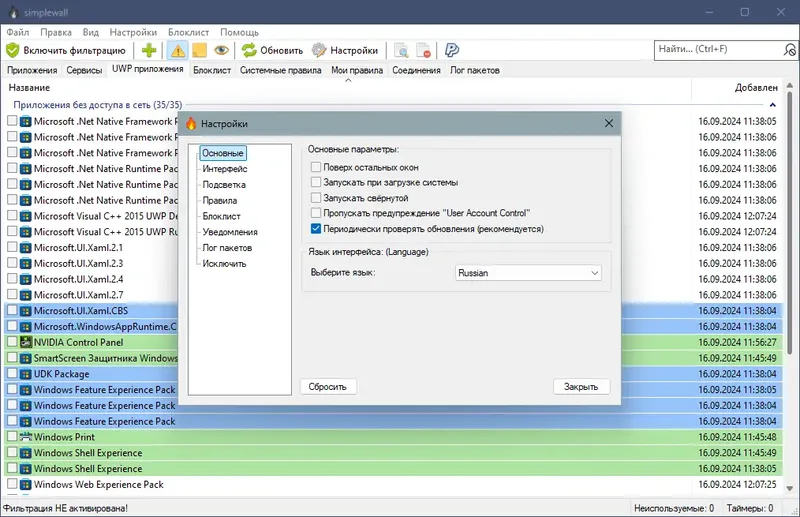Toggle the yellow warning notifications icon

[x=178, y=50]
